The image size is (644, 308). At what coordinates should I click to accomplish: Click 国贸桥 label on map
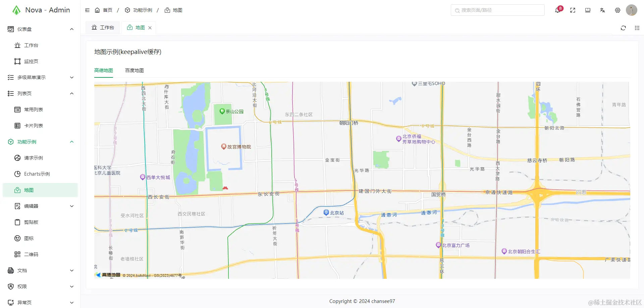pos(438,194)
